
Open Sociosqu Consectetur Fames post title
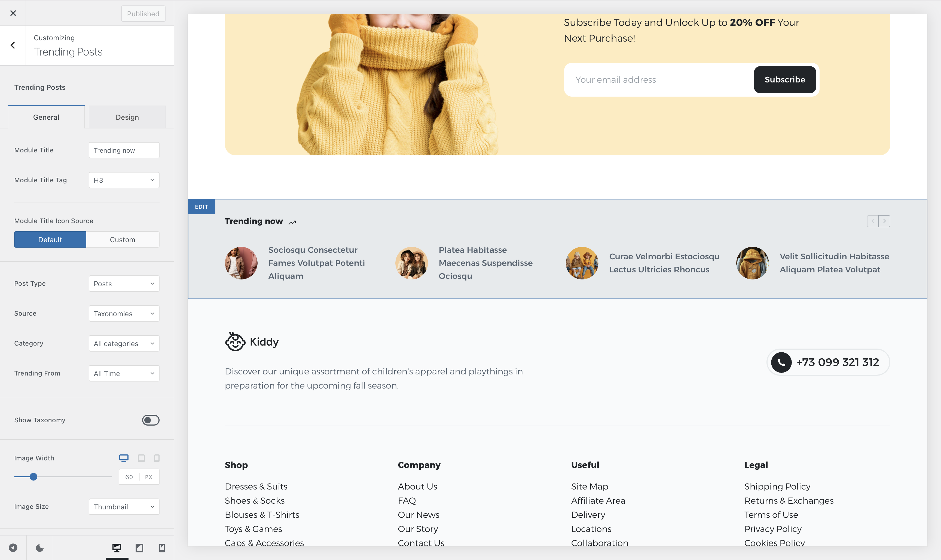click(316, 263)
